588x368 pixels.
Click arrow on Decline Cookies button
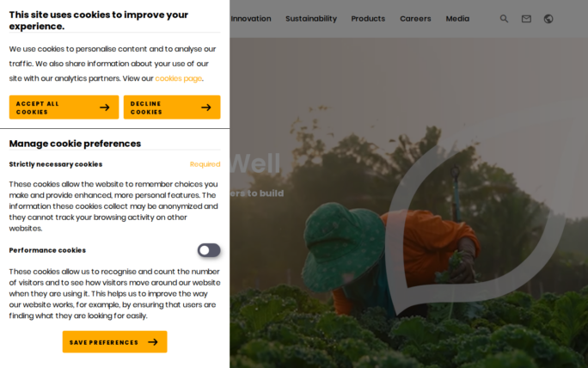pos(205,107)
